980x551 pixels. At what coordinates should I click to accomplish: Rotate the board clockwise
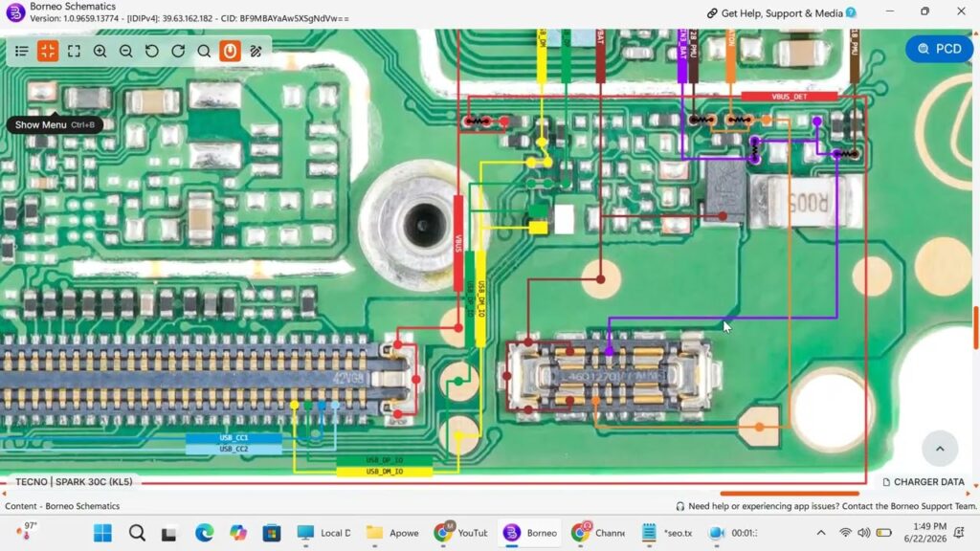[x=178, y=52]
